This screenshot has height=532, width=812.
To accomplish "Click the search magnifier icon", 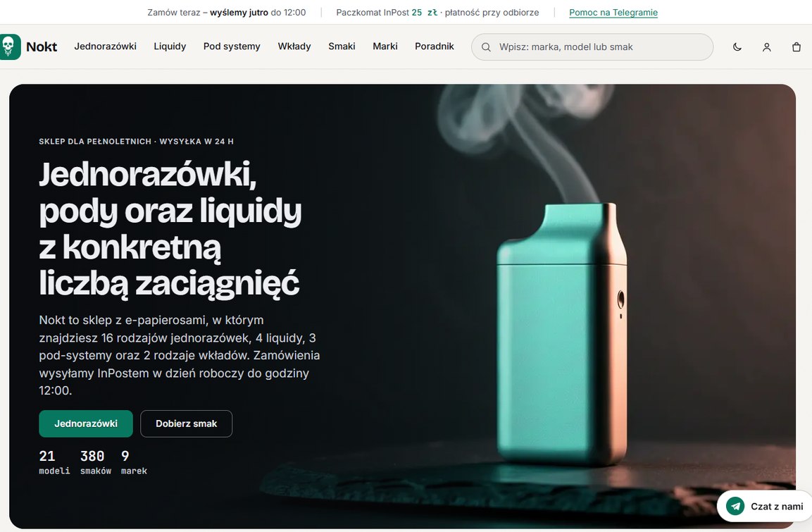I will click(x=486, y=47).
